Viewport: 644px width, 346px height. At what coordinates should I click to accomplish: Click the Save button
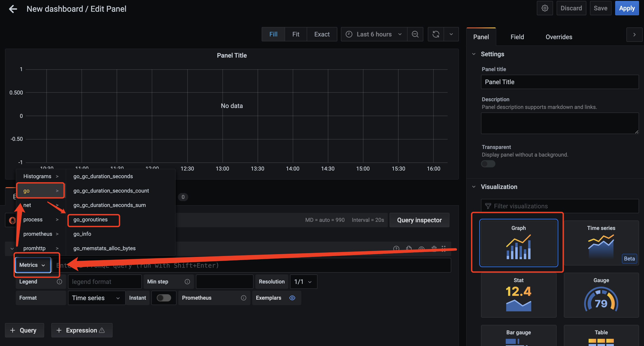[600, 8]
